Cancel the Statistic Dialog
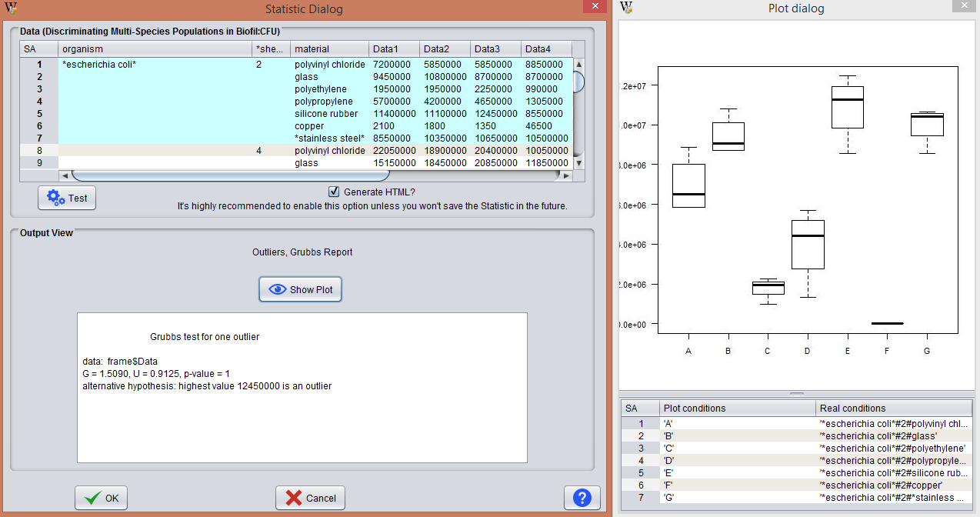This screenshot has width=980, height=517. tap(310, 498)
